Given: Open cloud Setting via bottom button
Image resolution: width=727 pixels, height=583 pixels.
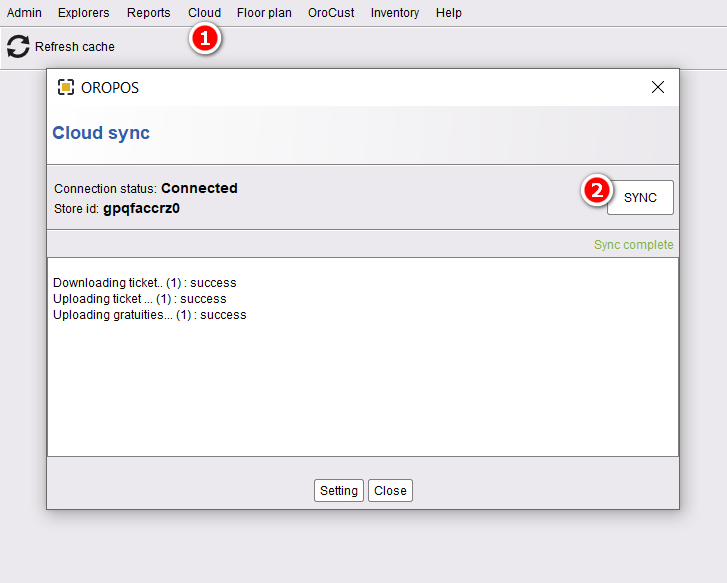Looking at the screenshot, I should coord(339,490).
